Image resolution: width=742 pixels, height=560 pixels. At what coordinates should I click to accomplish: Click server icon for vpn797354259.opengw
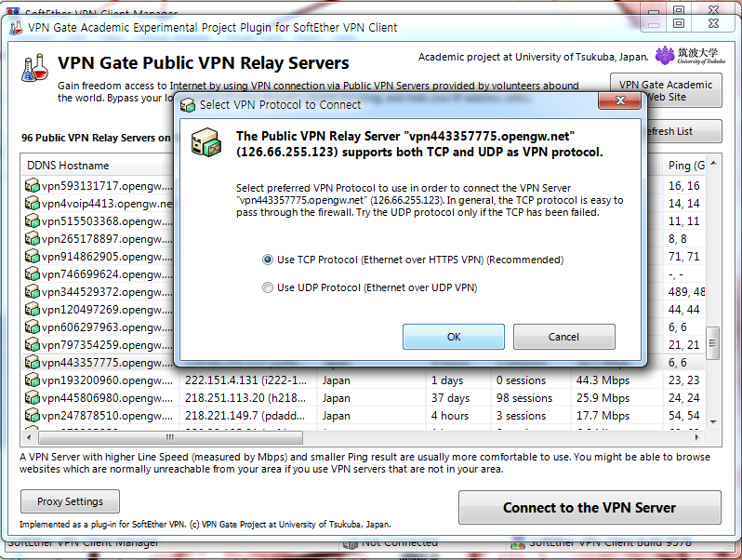(33, 344)
